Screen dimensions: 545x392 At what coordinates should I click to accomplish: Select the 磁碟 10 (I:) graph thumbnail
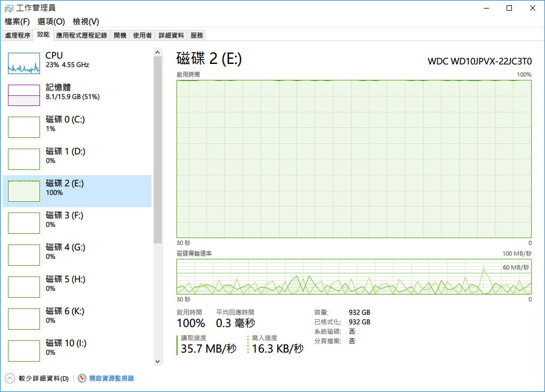pos(24,350)
